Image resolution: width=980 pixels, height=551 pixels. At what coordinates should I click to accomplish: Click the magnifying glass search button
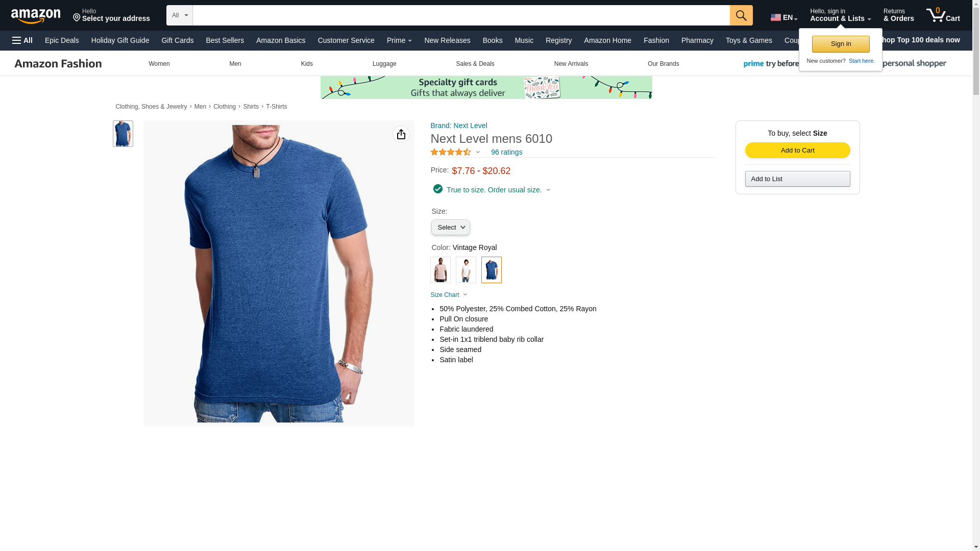741,15
